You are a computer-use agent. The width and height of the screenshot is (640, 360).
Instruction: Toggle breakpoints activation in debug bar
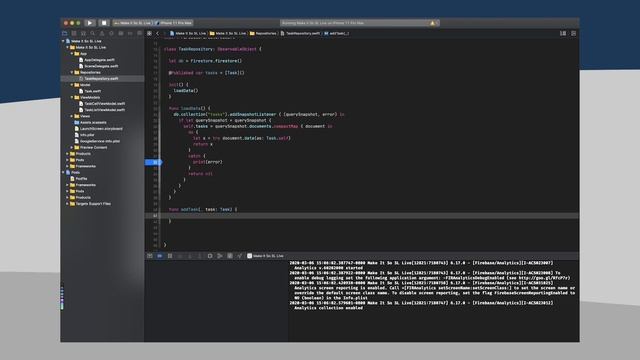coord(160,256)
